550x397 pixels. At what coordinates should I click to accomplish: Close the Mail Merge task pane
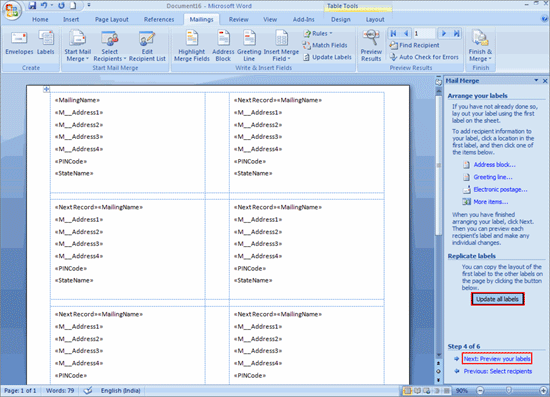(545, 81)
